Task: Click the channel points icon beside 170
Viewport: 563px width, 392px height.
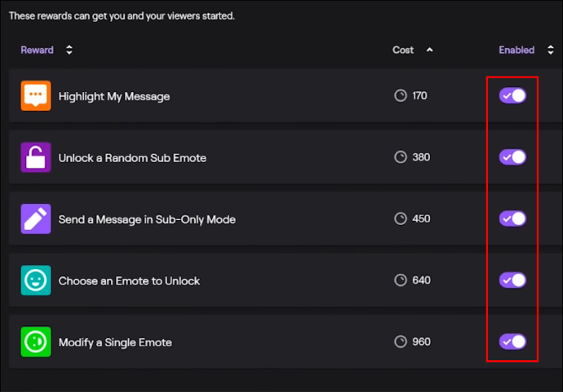Action: pyautogui.click(x=401, y=95)
